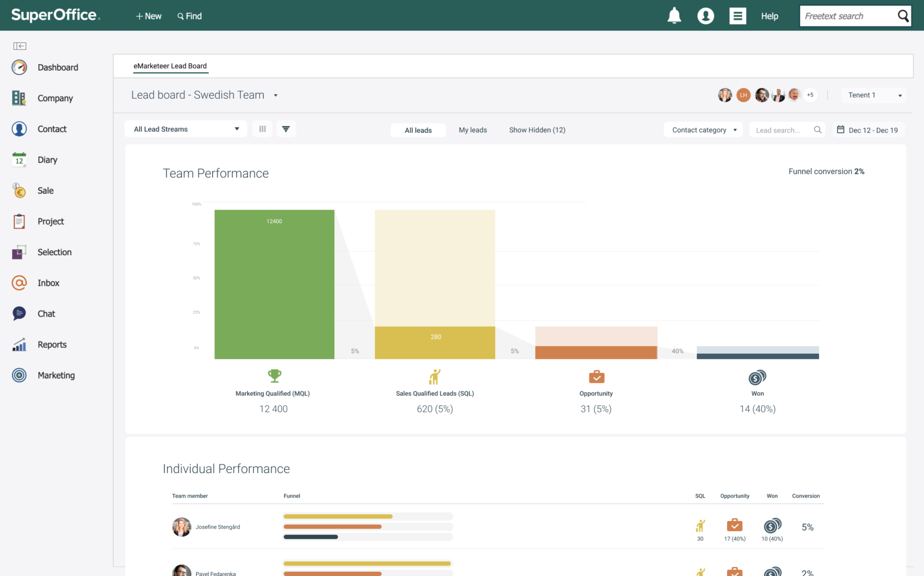Switch to the My leads view
This screenshot has width=924, height=576.
pyautogui.click(x=473, y=130)
